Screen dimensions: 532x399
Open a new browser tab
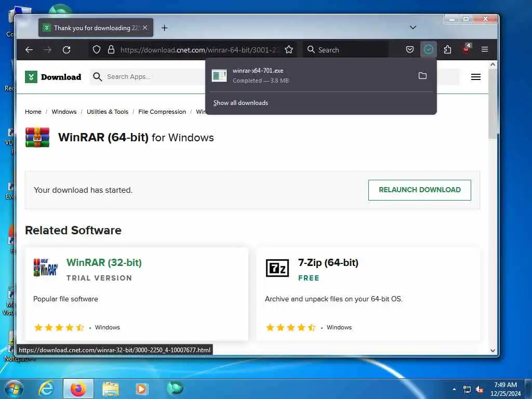(165, 28)
